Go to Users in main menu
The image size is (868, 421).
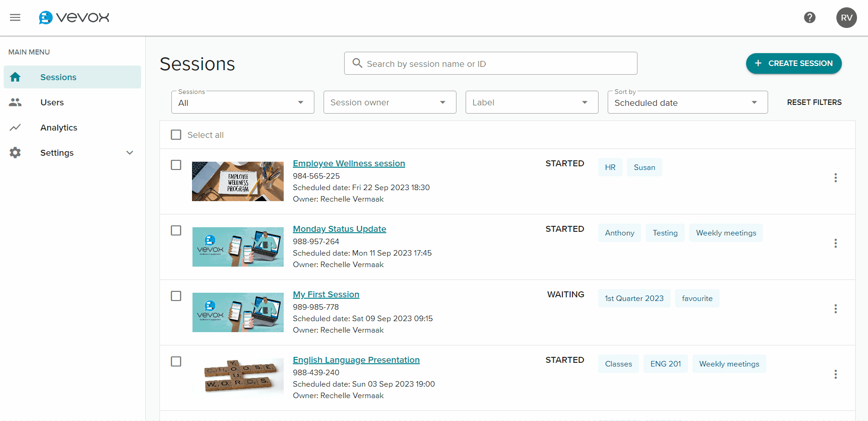tap(72, 102)
